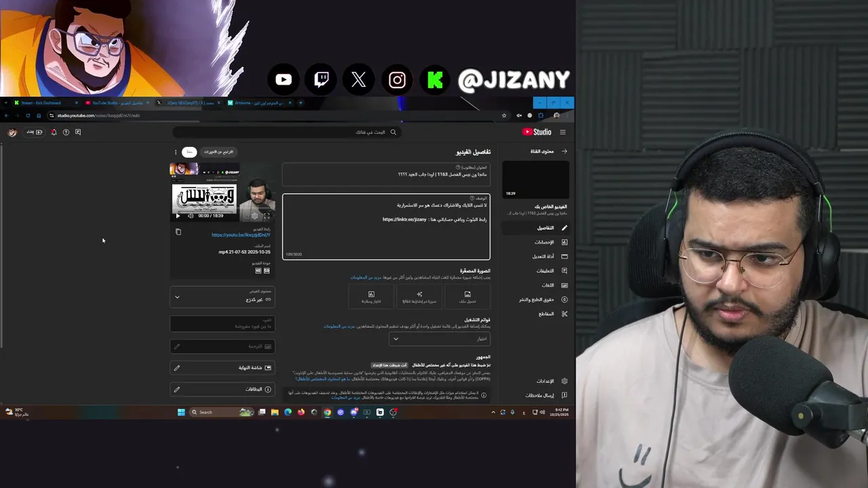Open إرسال ملاحظات feedback item
The width and height of the screenshot is (868, 488).
point(535,395)
